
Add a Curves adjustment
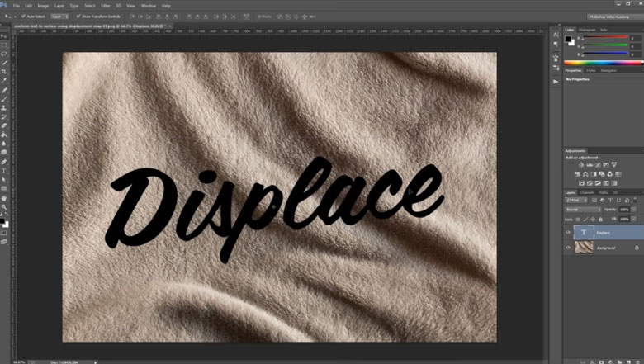tap(598, 165)
